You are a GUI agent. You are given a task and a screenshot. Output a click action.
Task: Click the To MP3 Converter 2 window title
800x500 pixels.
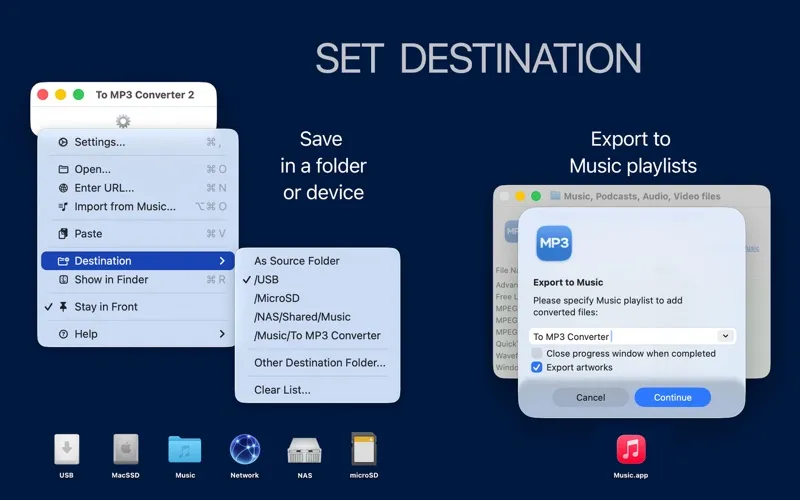(x=145, y=95)
